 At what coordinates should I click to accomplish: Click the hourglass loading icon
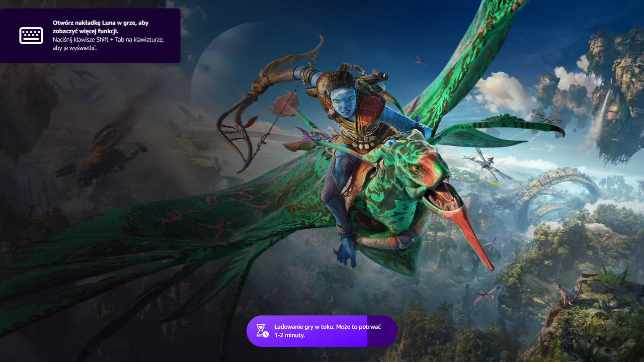262,330
